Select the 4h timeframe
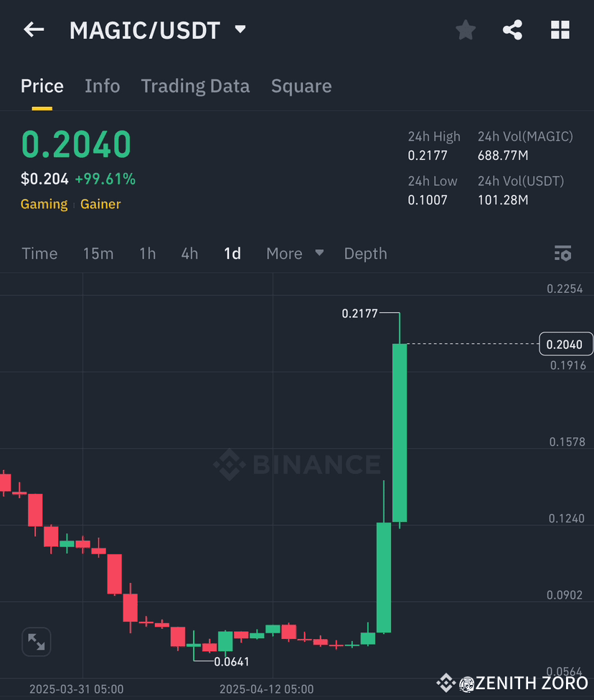This screenshot has width=594, height=700. click(x=189, y=253)
